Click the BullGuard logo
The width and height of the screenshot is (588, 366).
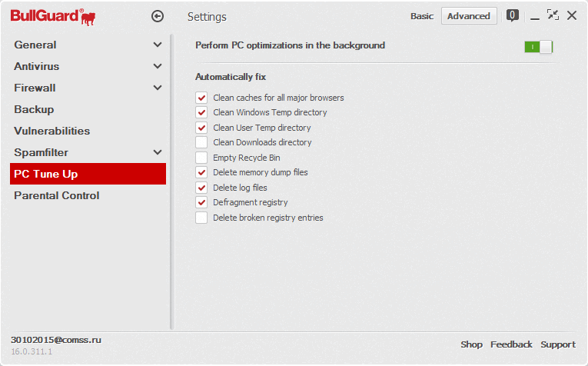pos(53,17)
